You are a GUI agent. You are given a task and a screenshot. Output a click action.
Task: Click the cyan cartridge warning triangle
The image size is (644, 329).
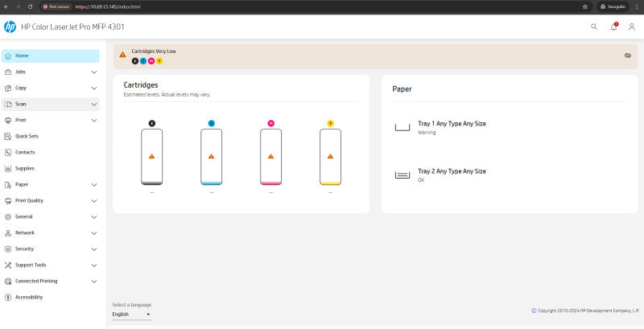[211, 156]
